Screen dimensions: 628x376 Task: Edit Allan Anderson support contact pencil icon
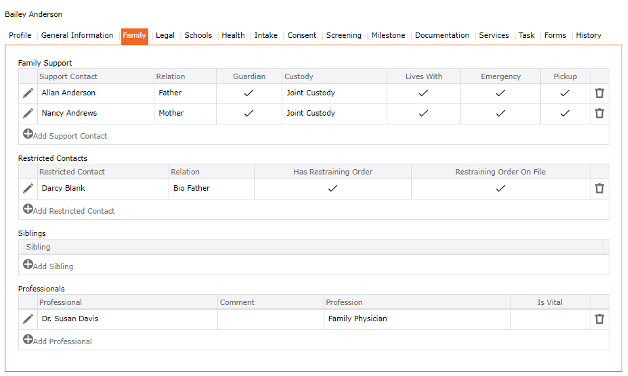(x=28, y=93)
